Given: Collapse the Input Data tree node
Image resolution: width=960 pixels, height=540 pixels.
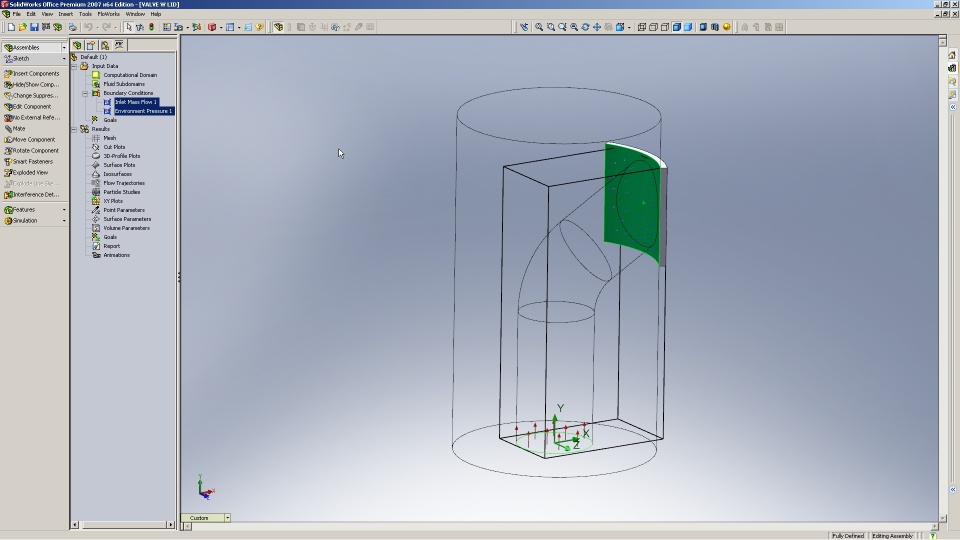Looking at the screenshot, I should (x=74, y=66).
